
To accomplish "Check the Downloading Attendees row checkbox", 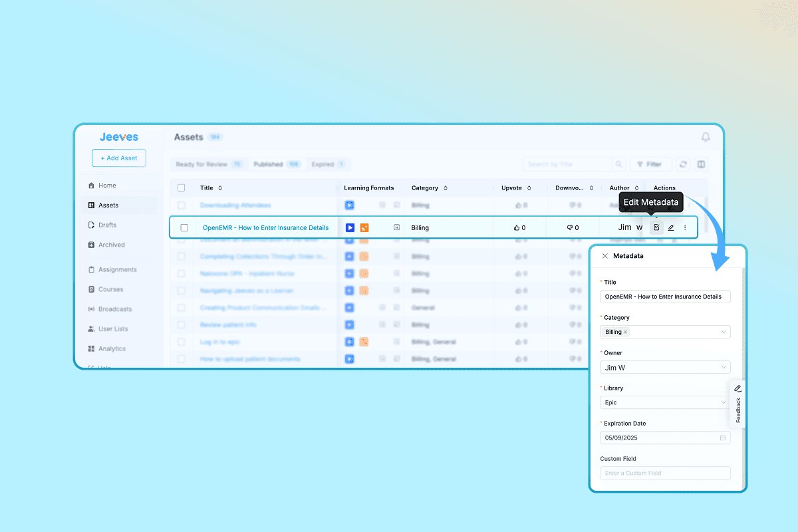I will 181,205.
